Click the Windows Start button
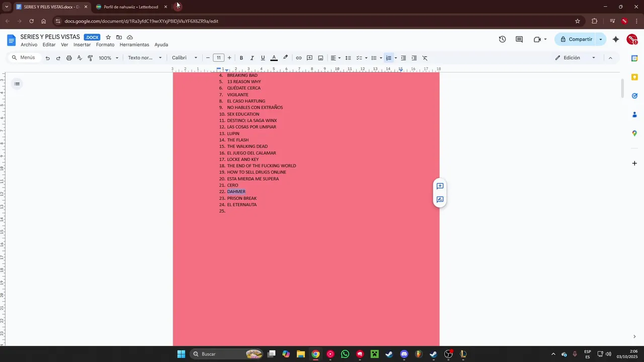 pyautogui.click(x=181, y=354)
